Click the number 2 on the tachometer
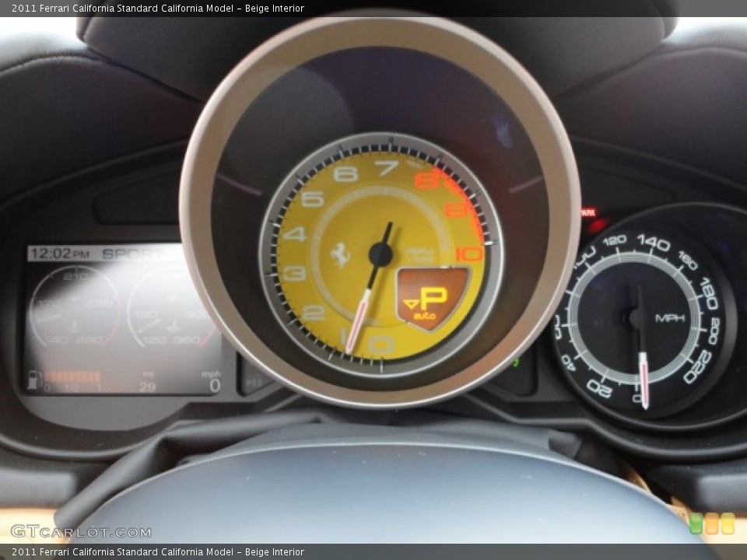 314,313
